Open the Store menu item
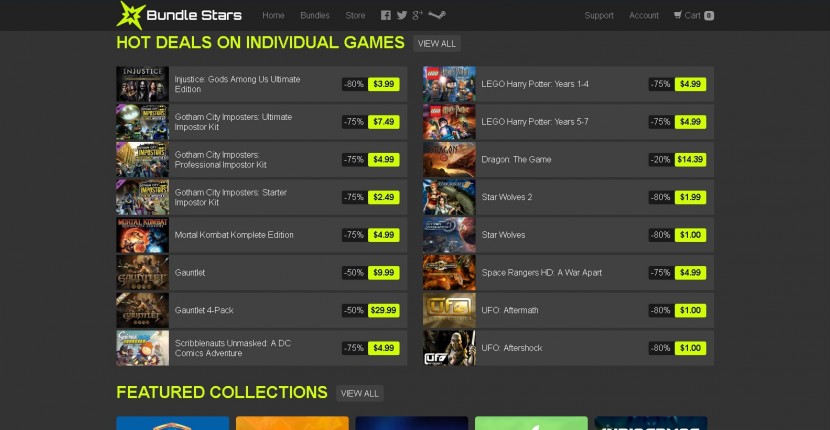This screenshot has width=830, height=430. tap(355, 15)
